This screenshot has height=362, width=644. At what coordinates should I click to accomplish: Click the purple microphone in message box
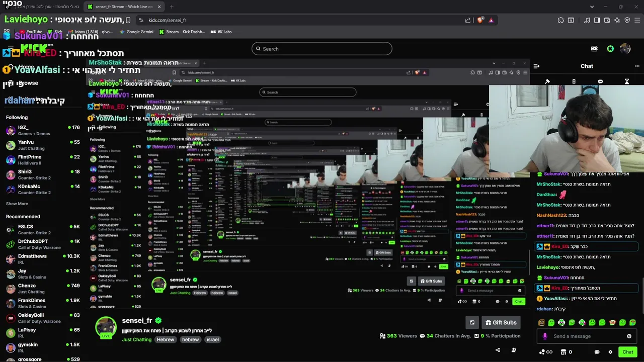pos(545,336)
